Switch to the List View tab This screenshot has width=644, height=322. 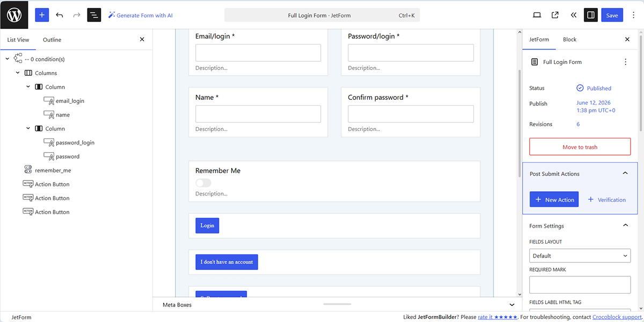point(18,40)
